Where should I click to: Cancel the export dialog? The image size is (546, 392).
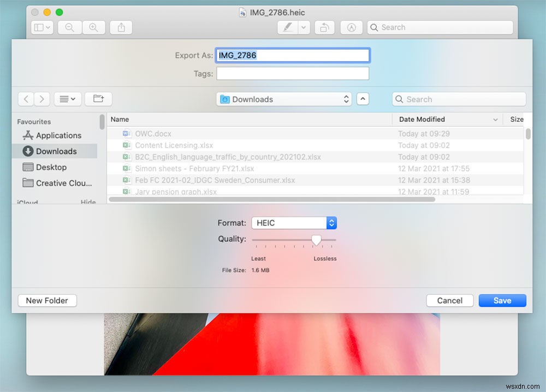pos(449,300)
